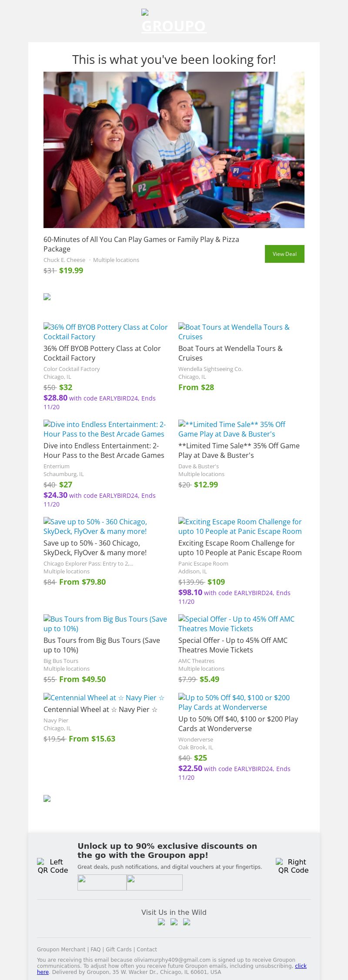Screen dimensions: 348x980
Task: Open the AMC Theatres Movie Tickets image link
Action: [236, 624]
